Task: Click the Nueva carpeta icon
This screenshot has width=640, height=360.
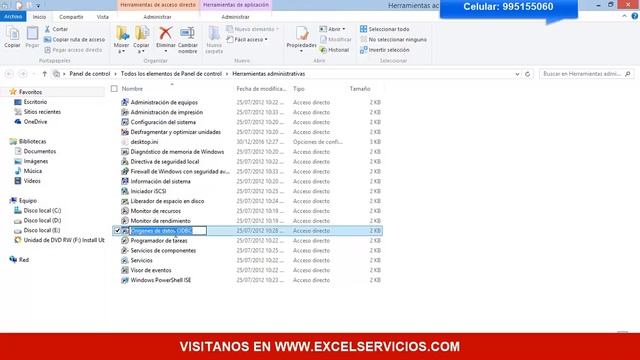Action: tap(214, 34)
